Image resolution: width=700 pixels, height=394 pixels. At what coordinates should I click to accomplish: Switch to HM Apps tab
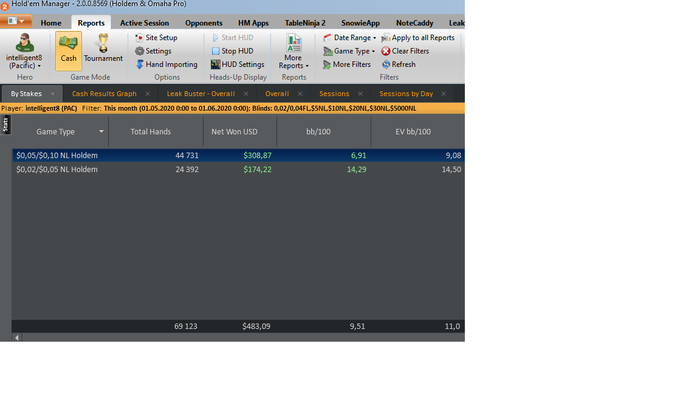pyautogui.click(x=253, y=23)
